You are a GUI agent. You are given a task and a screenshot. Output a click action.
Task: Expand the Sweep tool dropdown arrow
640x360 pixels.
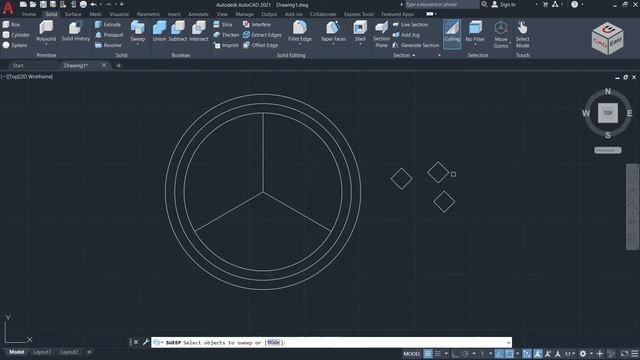[x=138, y=44]
